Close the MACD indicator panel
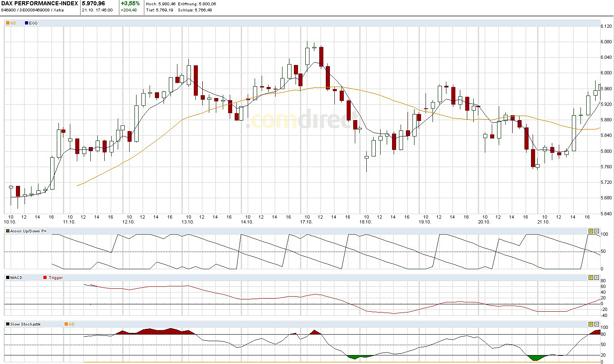 coord(596,278)
